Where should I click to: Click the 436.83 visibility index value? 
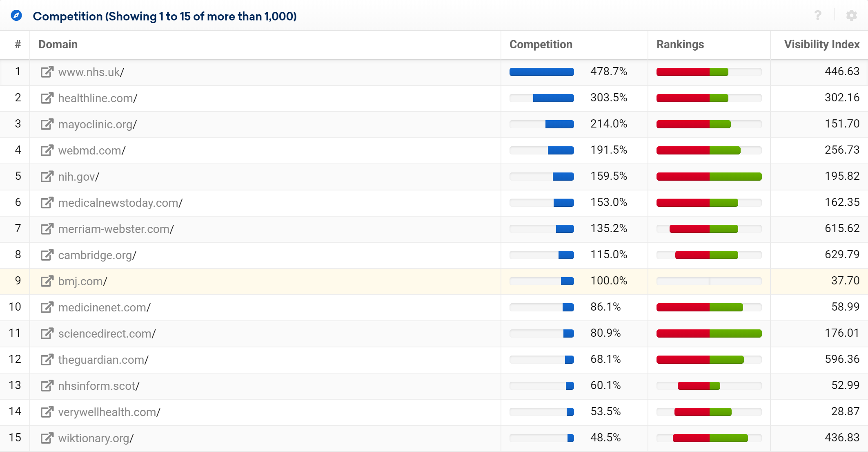pyautogui.click(x=842, y=438)
